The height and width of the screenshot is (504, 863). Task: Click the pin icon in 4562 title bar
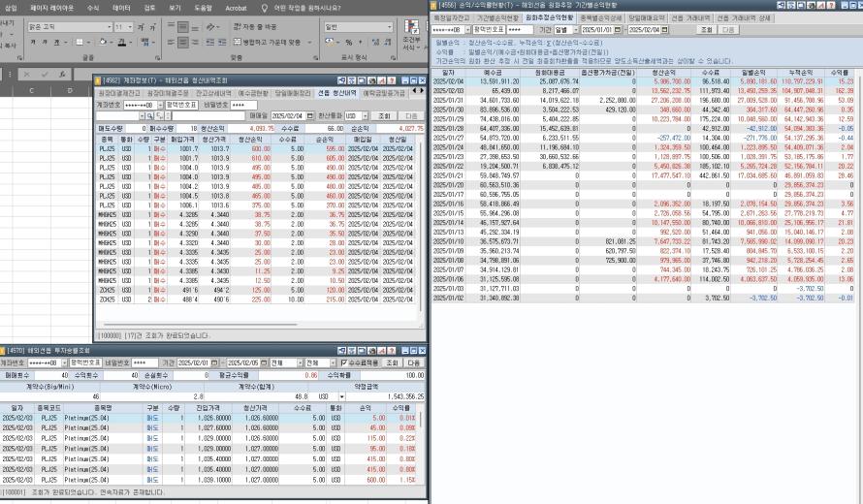[341, 80]
